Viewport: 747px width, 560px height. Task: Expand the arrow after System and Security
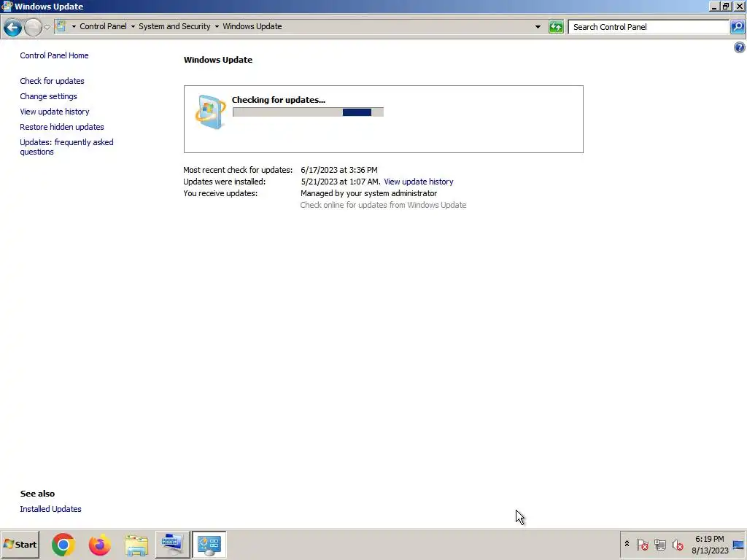[x=217, y=27]
